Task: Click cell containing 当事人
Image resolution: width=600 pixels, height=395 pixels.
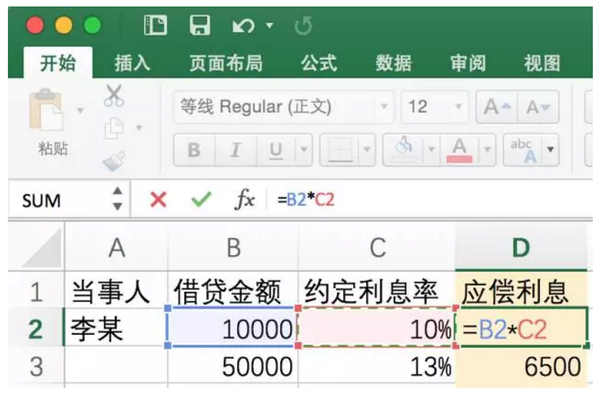Action: click(116, 292)
